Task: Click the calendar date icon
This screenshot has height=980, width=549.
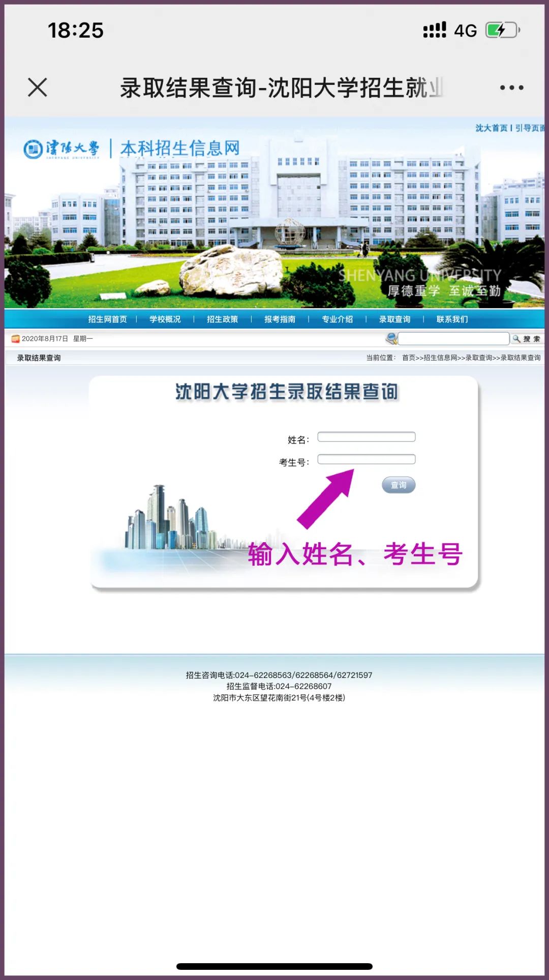Action: pos(15,339)
